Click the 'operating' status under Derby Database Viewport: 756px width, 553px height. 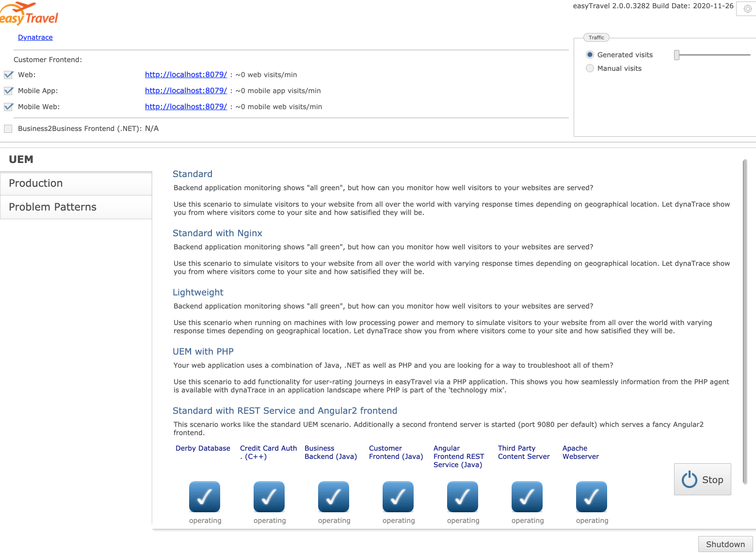click(x=205, y=520)
